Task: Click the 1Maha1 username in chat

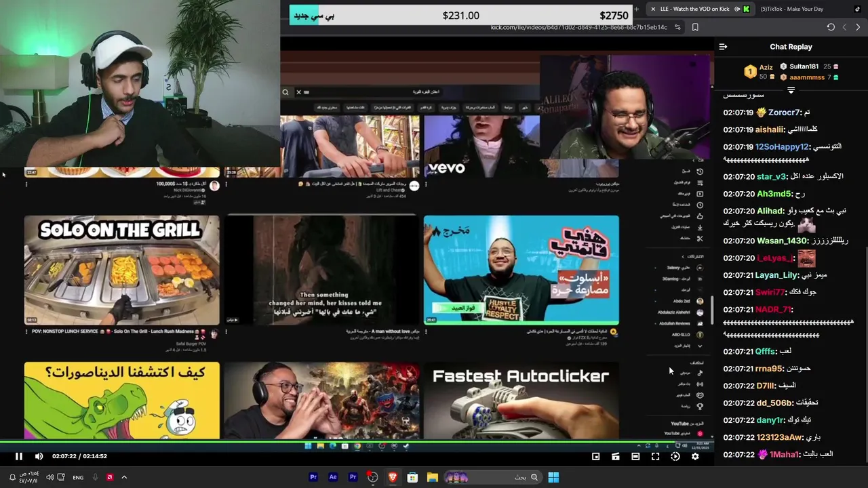Action: [x=784, y=454]
